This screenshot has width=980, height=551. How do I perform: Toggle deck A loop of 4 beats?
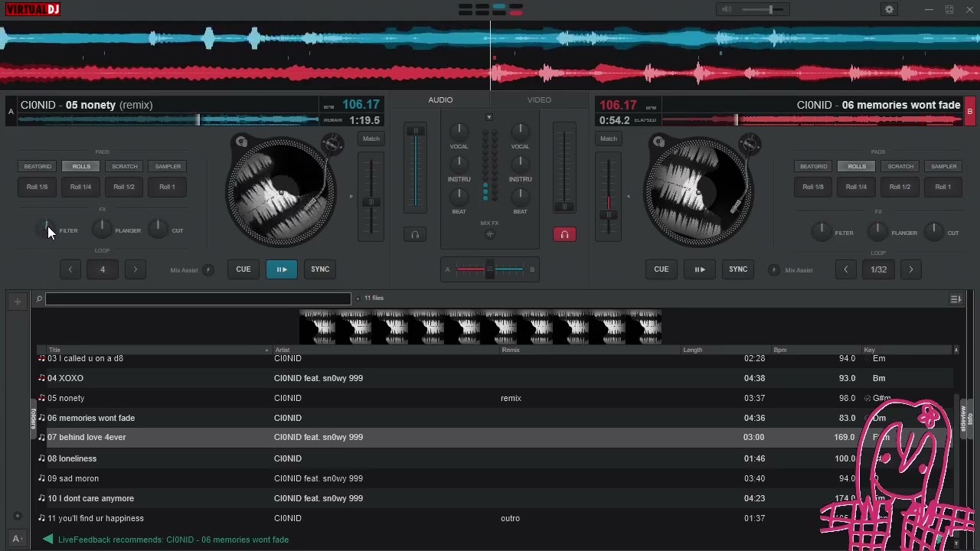[x=103, y=269]
